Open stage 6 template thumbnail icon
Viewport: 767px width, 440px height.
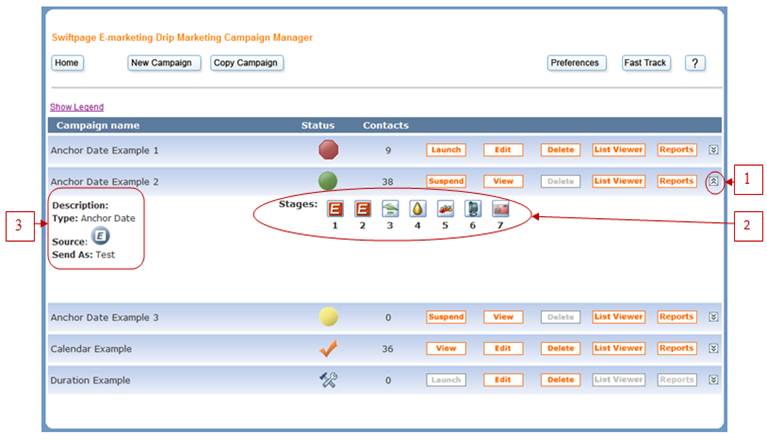(x=473, y=209)
